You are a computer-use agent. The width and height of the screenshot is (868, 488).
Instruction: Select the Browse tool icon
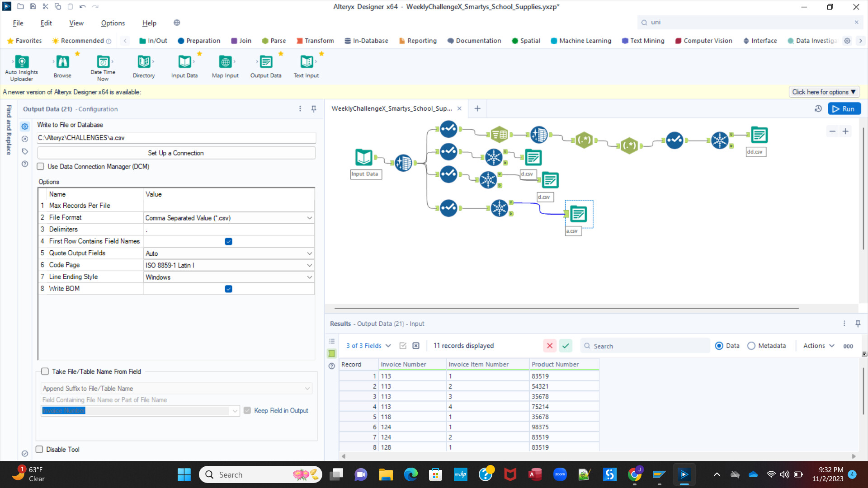tap(62, 62)
